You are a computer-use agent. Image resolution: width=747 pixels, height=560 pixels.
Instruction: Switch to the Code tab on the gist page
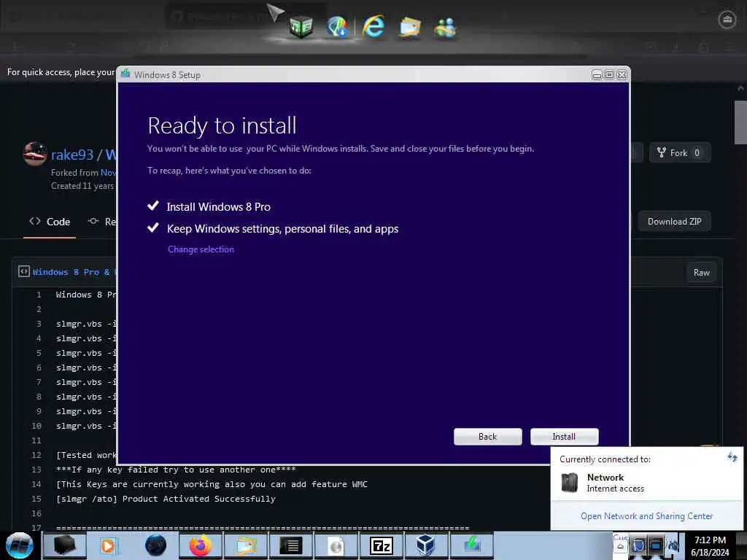(x=50, y=222)
